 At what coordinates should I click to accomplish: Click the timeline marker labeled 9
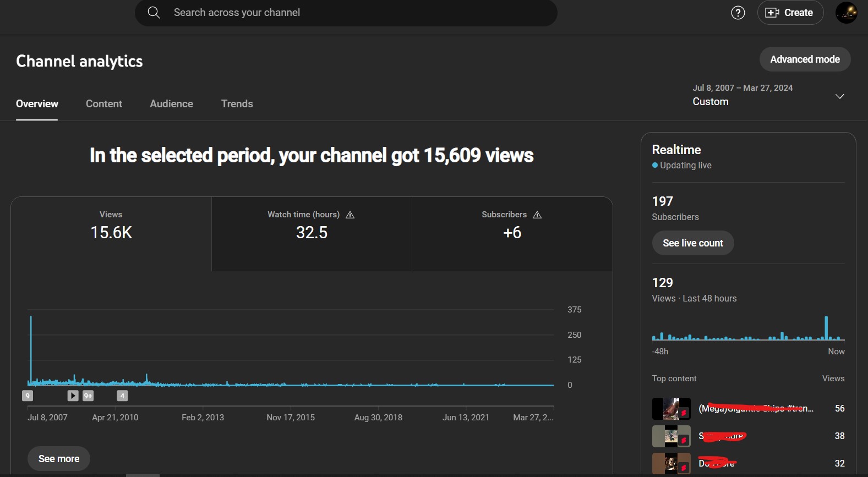(x=28, y=396)
